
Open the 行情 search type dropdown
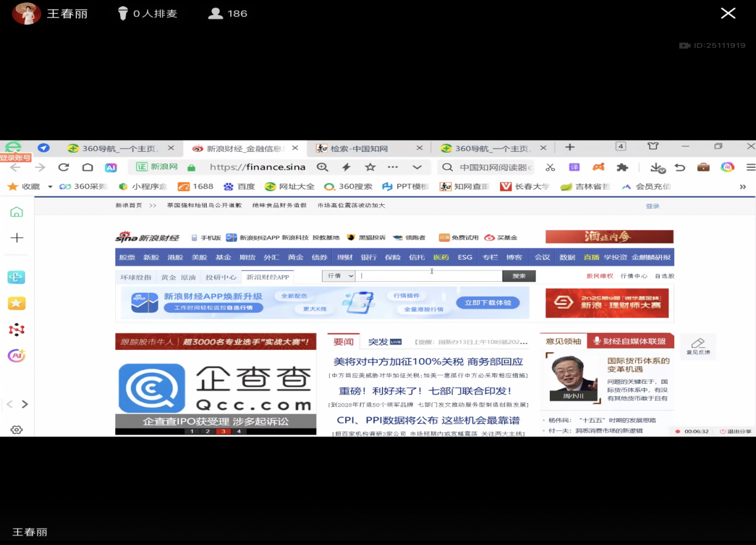click(338, 276)
